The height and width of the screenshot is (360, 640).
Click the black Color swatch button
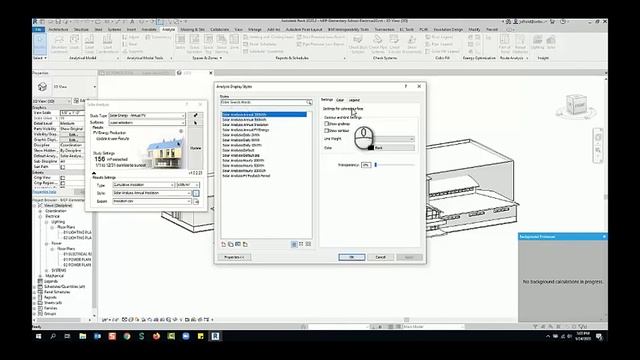[x=391, y=148]
